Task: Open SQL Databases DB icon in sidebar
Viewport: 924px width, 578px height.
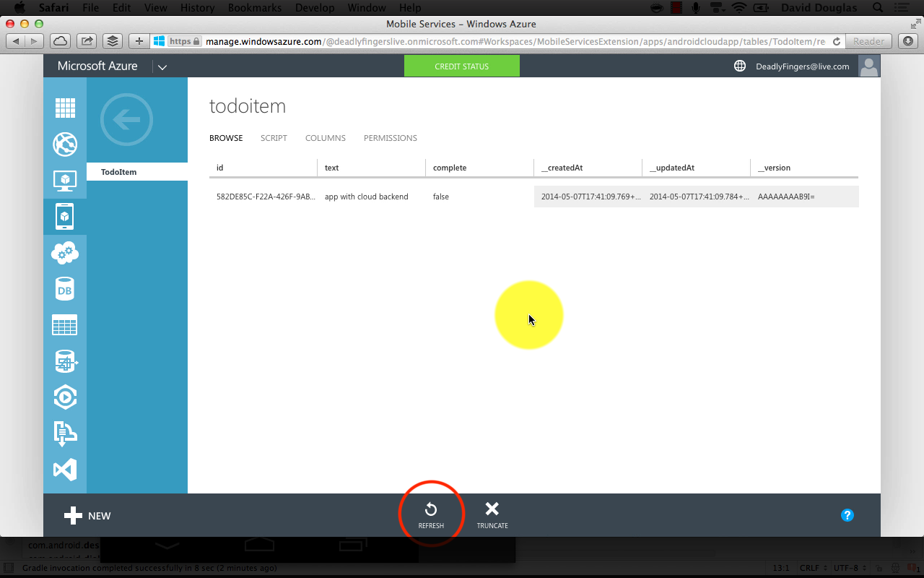Action: click(65, 289)
